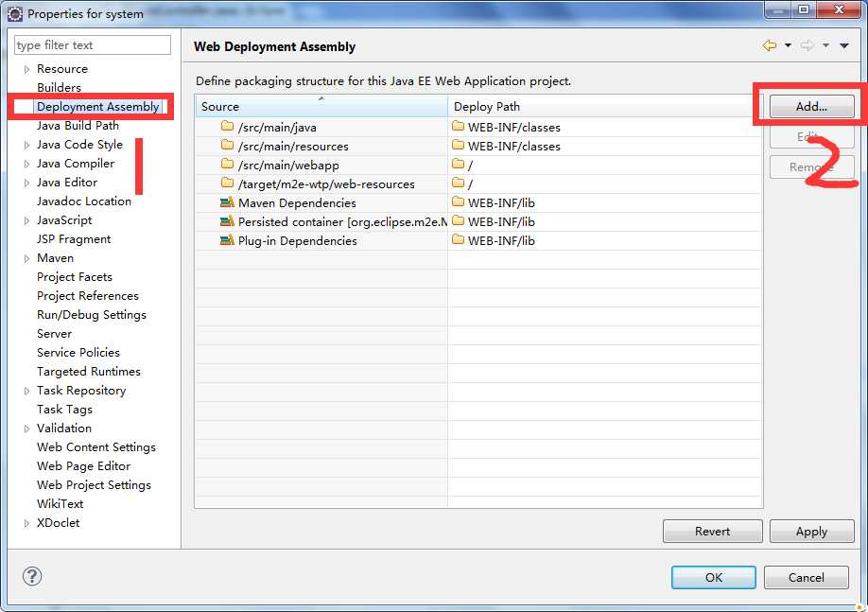
Task: Sort by the Source column header
Action: point(321,106)
